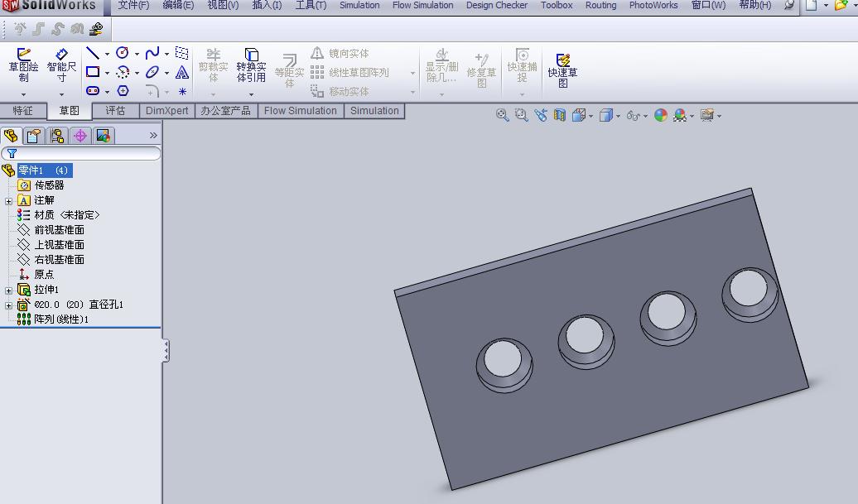Image resolution: width=858 pixels, height=504 pixels.
Task: Click the Hide/Show Items glasses icon
Action: click(x=633, y=115)
